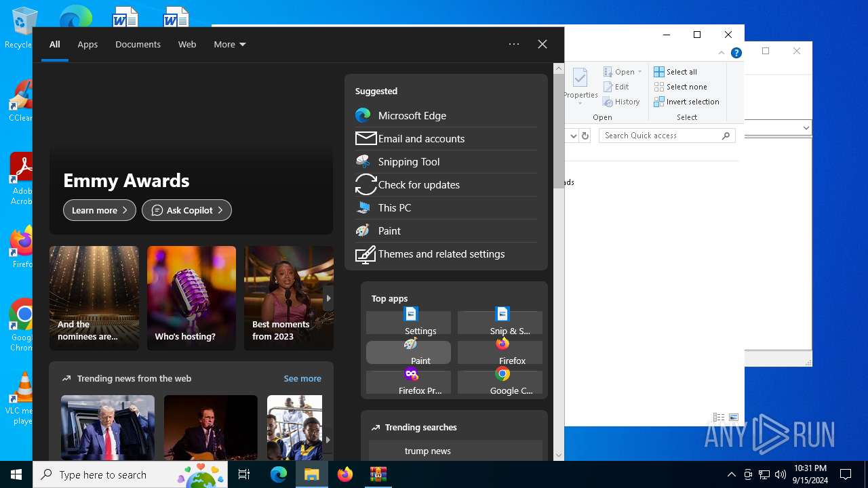Open the notification center icon
This screenshot has height=488, width=868.
tap(846, 474)
